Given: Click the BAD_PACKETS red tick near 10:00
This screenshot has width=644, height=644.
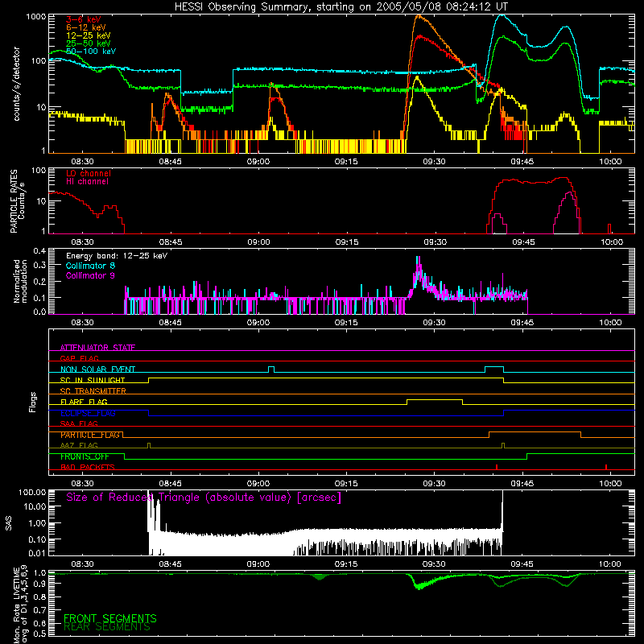Looking at the screenshot, I should coord(606,467).
